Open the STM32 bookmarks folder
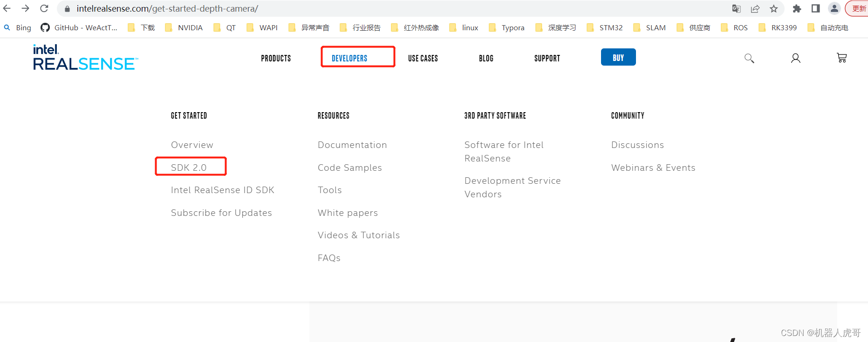Viewport: 868px width, 342px height. click(x=605, y=27)
